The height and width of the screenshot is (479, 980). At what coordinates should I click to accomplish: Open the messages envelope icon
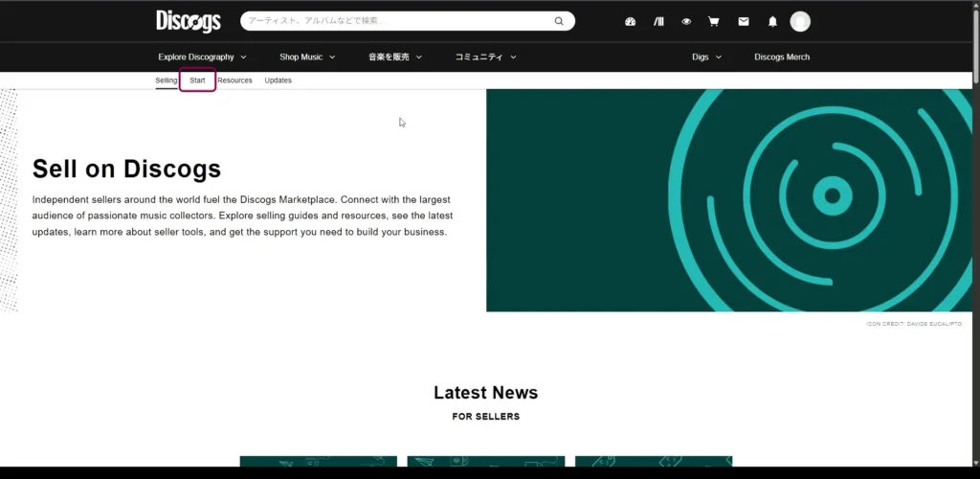coord(744,21)
